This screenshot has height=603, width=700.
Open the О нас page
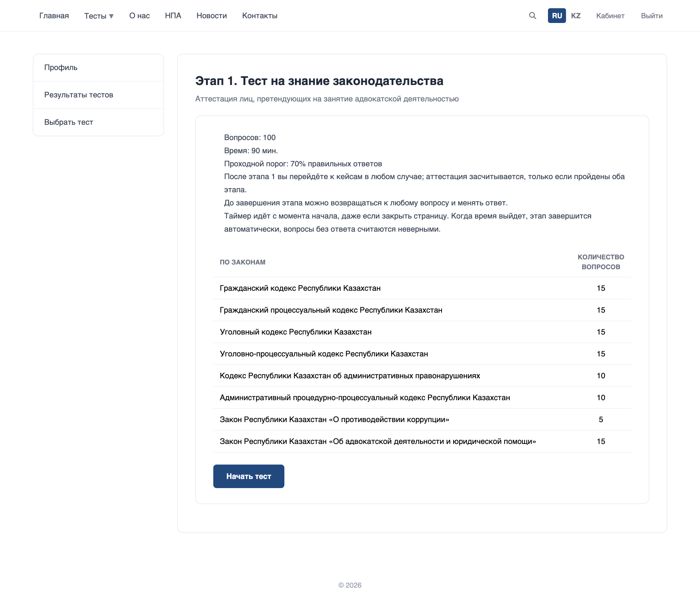[140, 16]
